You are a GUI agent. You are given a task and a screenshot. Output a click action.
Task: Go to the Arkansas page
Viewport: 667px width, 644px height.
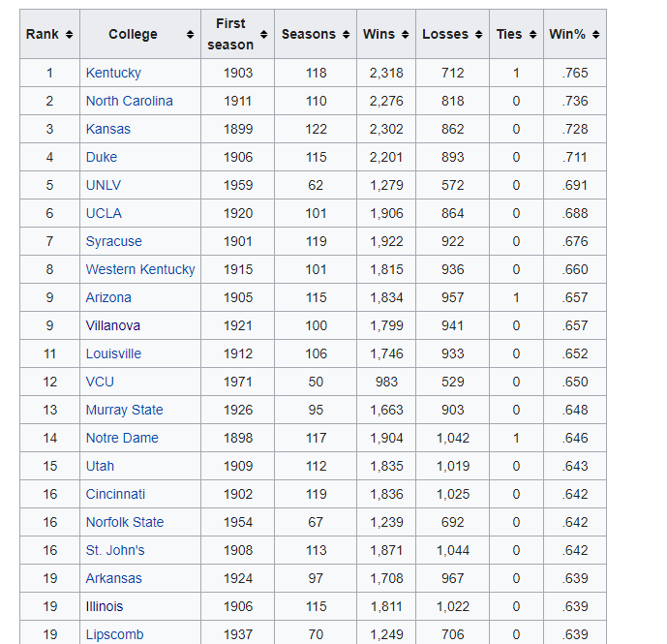click(x=113, y=578)
